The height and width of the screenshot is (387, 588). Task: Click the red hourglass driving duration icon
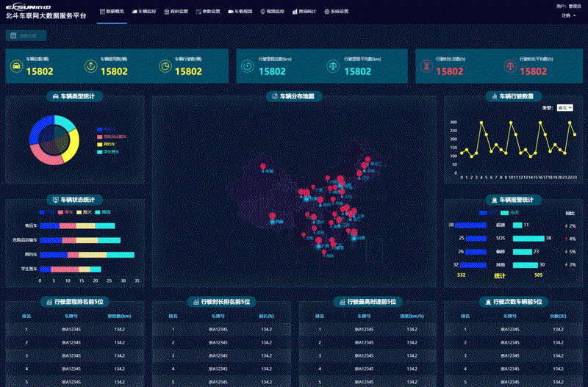426,66
